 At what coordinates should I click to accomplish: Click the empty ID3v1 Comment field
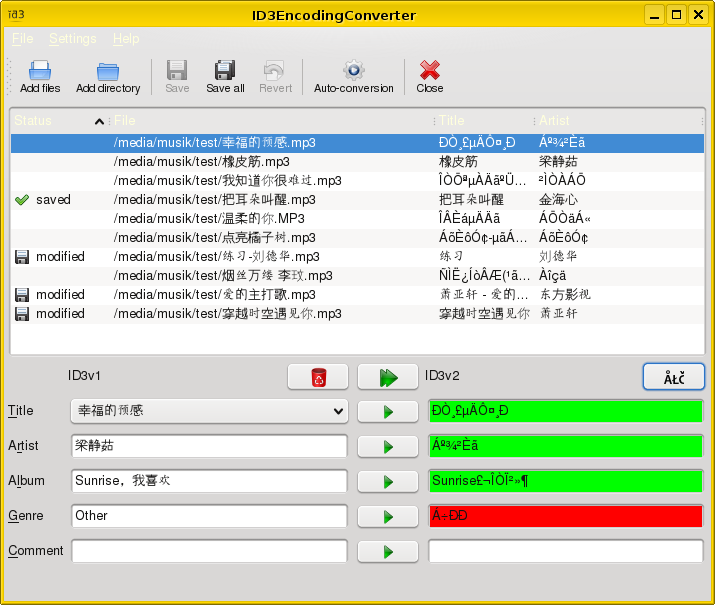209,551
